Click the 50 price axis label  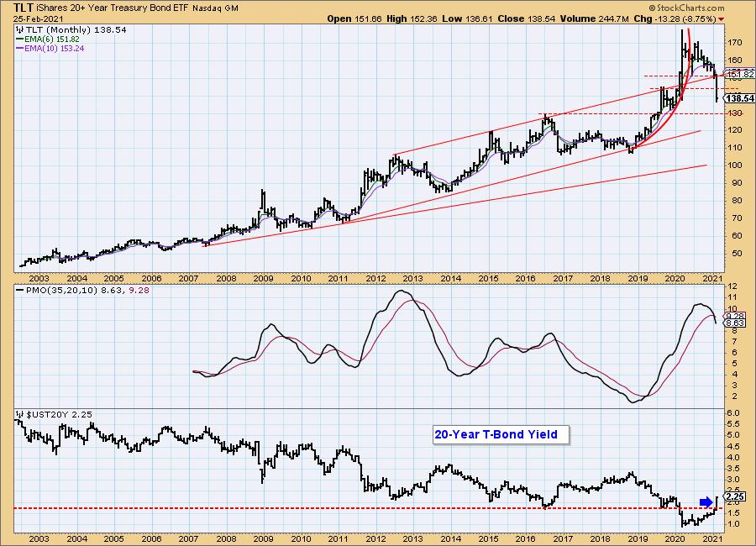(738, 253)
